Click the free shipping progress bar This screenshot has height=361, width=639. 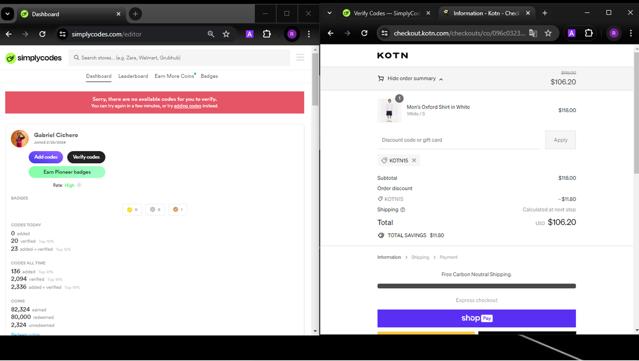476,286
